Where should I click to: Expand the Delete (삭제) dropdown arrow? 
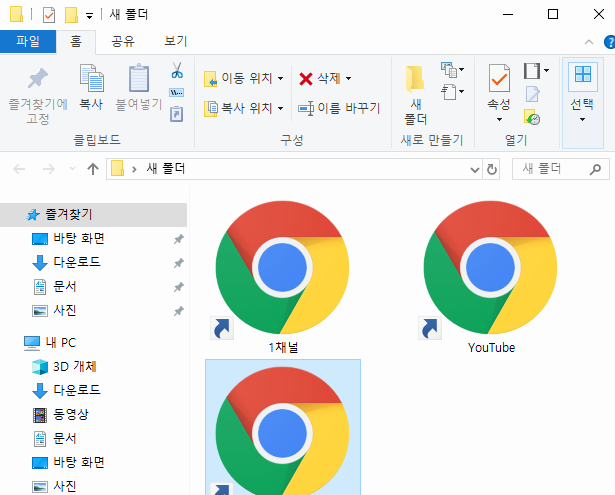[x=348, y=78]
